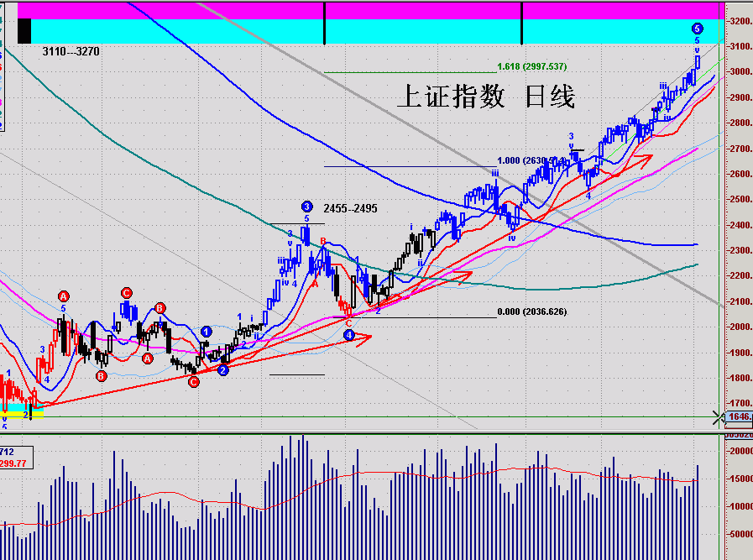Click the 1800 price axis label
This screenshot has height=560, width=753.
tap(740, 378)
